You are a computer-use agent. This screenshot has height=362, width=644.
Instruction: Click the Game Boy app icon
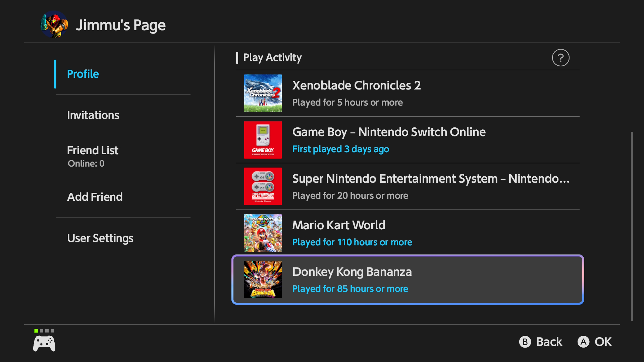tap(263, 140)
